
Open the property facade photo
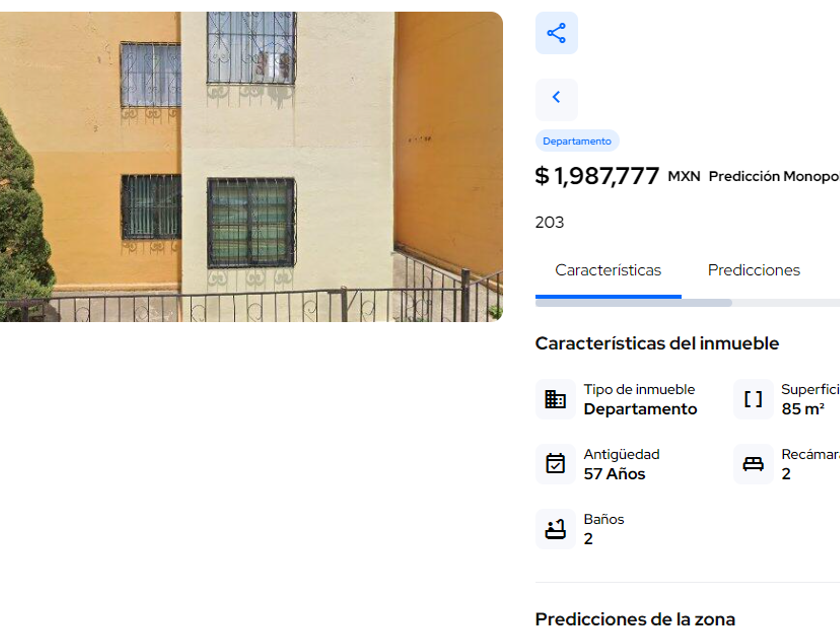251,167
